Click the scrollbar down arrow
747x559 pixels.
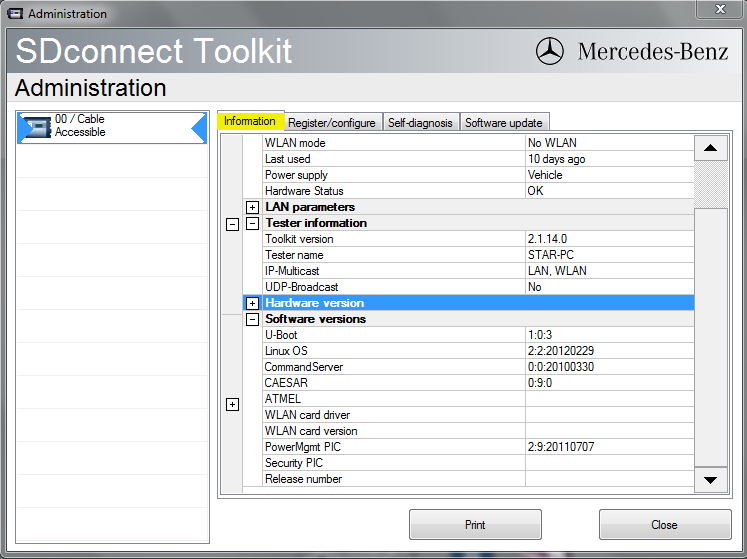tap(710, 480)
